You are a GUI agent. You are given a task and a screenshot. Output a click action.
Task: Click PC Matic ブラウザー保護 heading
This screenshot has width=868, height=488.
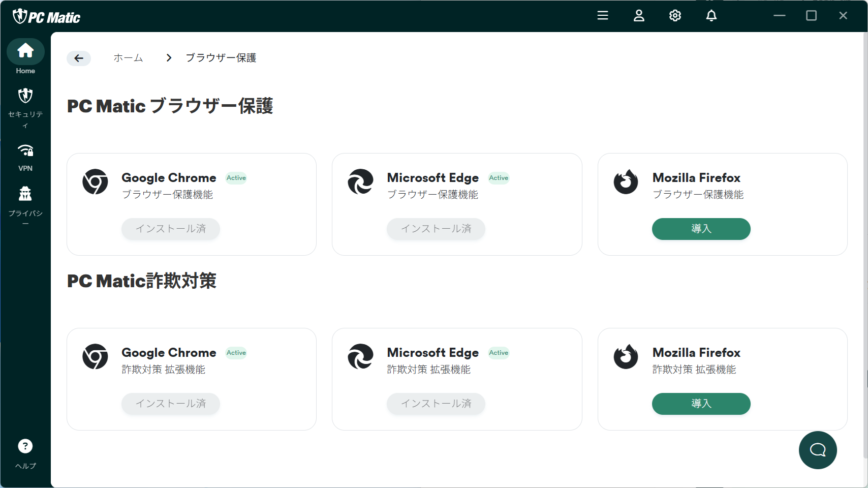170,106
